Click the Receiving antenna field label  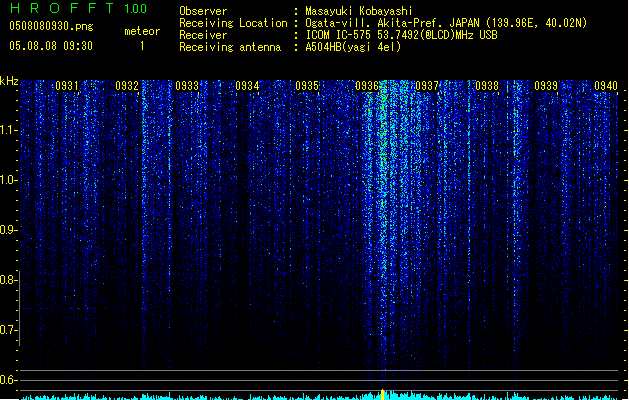point(230,47)
